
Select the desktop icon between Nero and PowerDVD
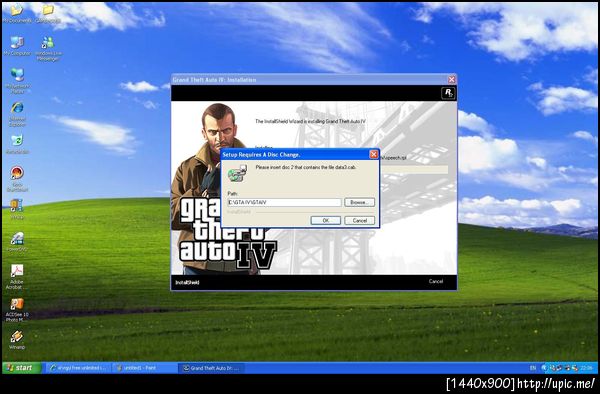coord(17,209)
